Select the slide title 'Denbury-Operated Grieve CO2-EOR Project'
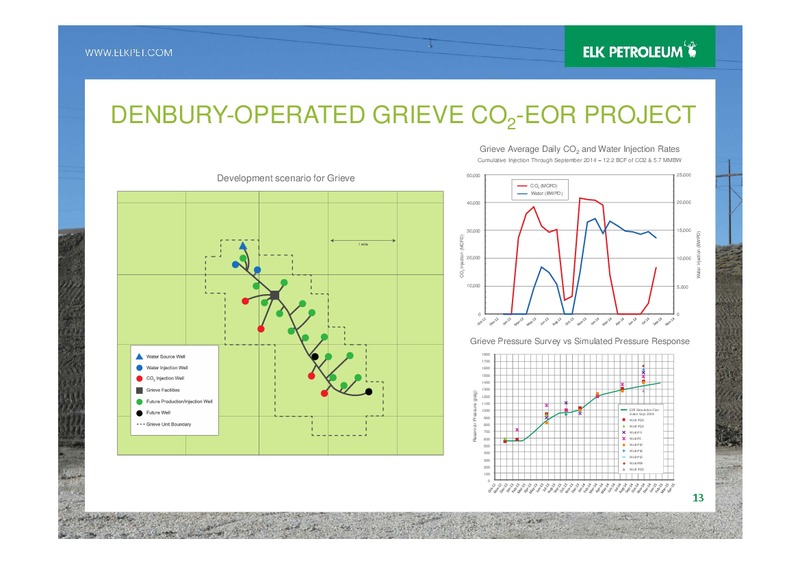Viewport: 800px width, 565px height. click(403, 115)
